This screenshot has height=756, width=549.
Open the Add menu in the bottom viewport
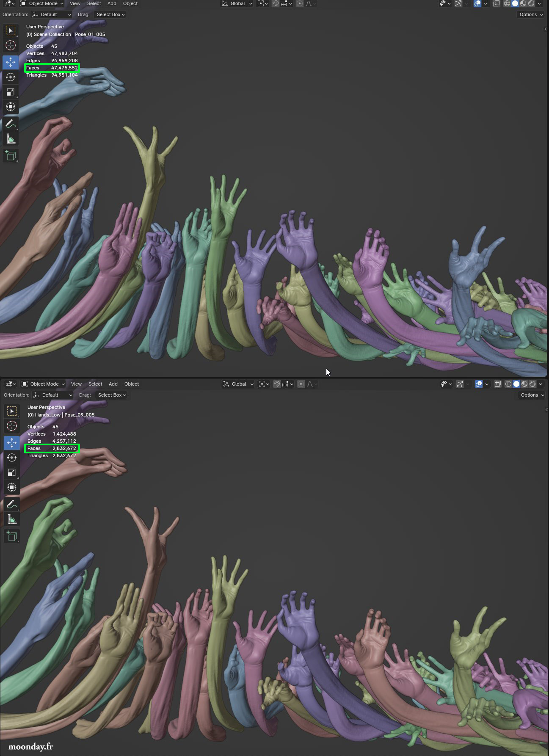(x=113, y=384)
